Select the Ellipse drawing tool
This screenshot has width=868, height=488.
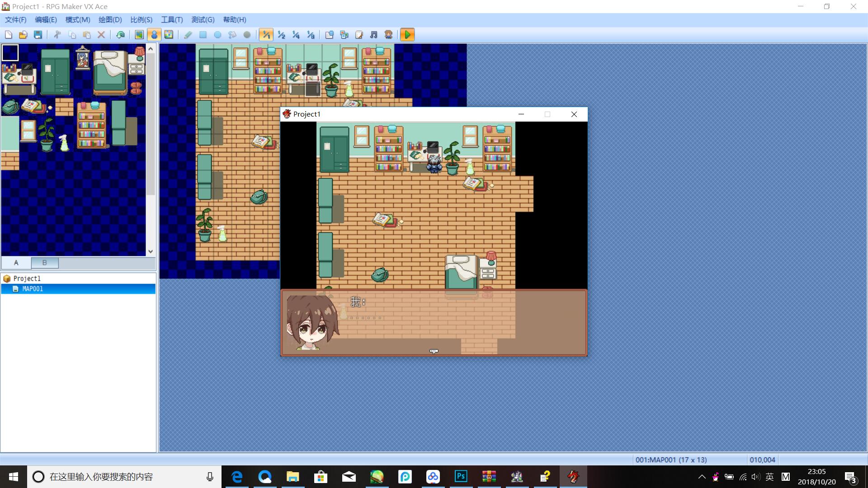(x=217, y=35)
